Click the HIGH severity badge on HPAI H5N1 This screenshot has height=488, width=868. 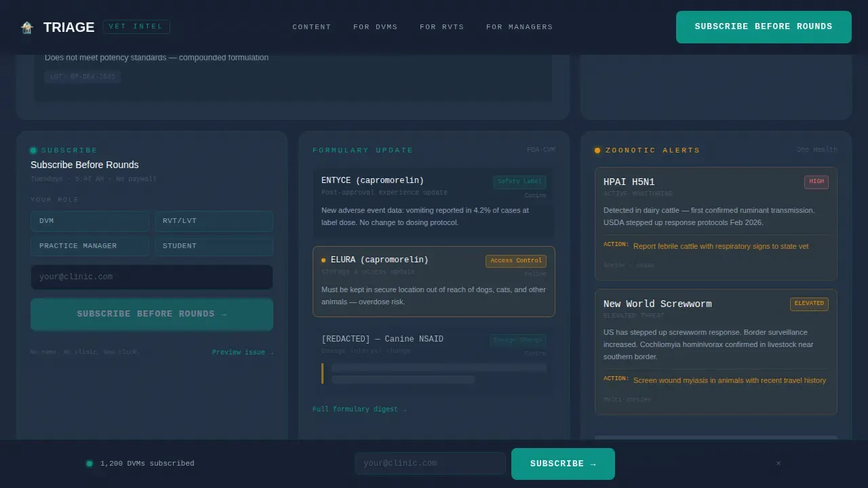[x=816, y=182]
